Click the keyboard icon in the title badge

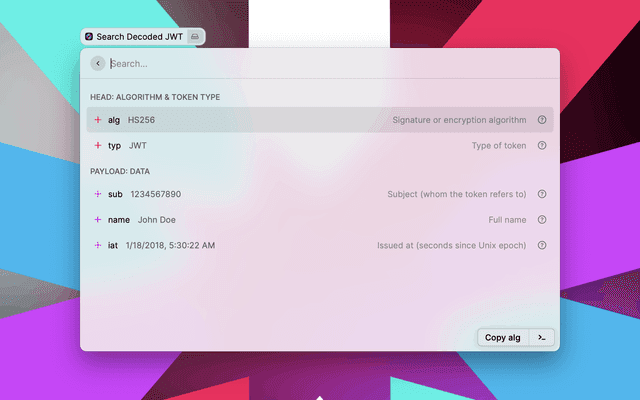195,36
